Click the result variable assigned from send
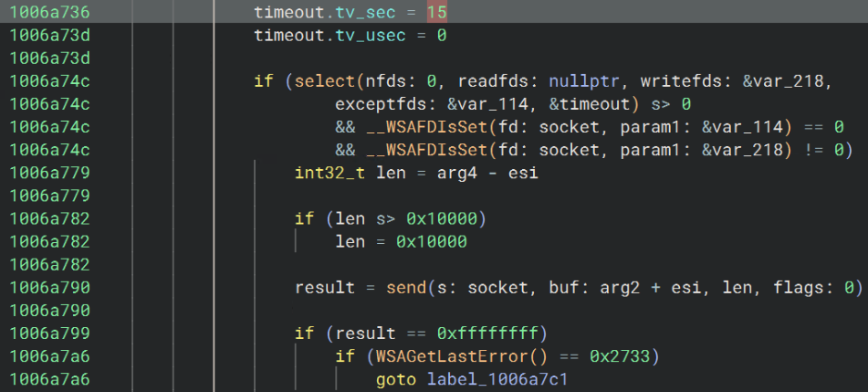This screenshot has height=392, width=868. 325,288
